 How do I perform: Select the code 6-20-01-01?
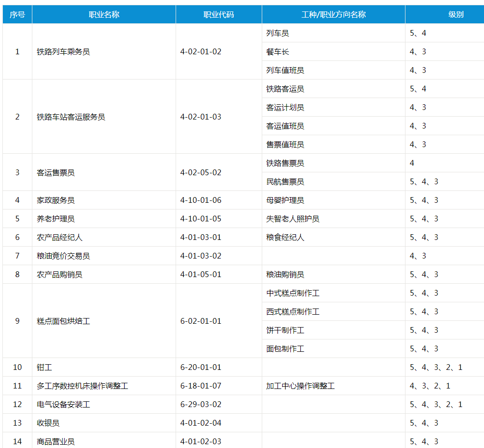(x=201, y=367)
